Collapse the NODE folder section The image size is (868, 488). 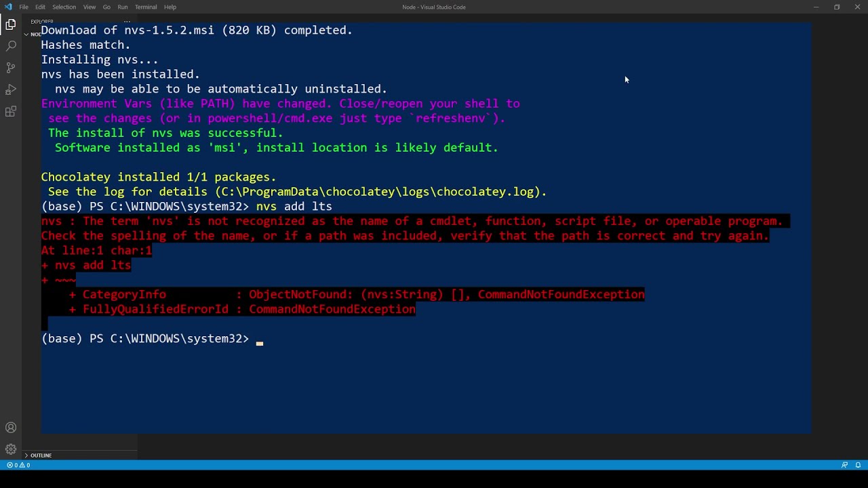tap(32, 34)
